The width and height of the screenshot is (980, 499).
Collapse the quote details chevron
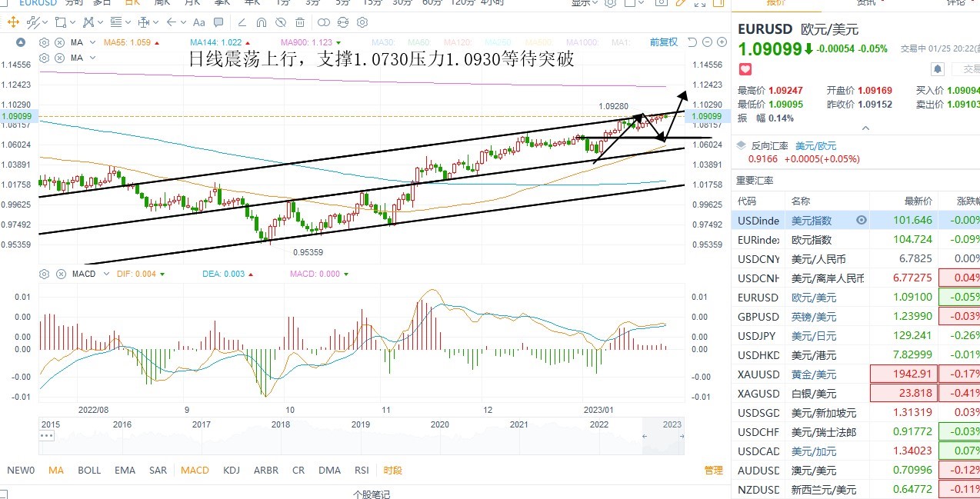point(865,128)
